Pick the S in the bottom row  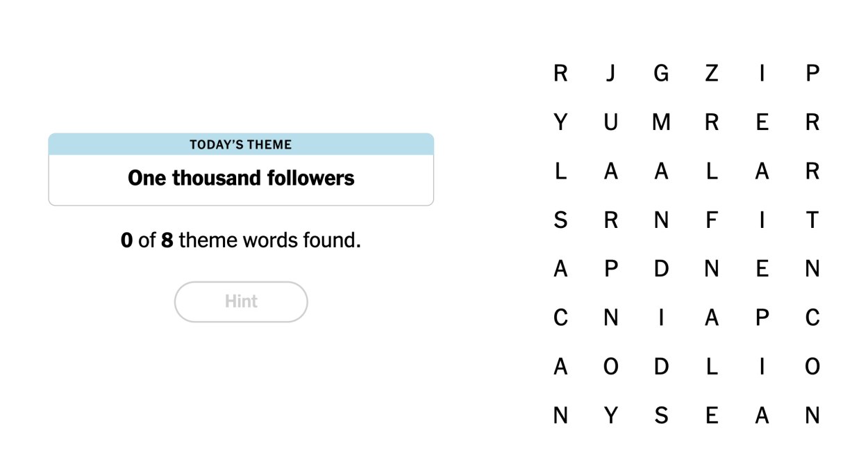click(661, 415)
